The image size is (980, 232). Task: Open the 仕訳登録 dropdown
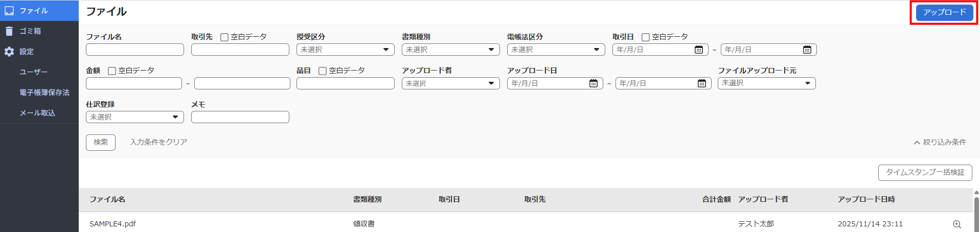(x=134, y=117)
